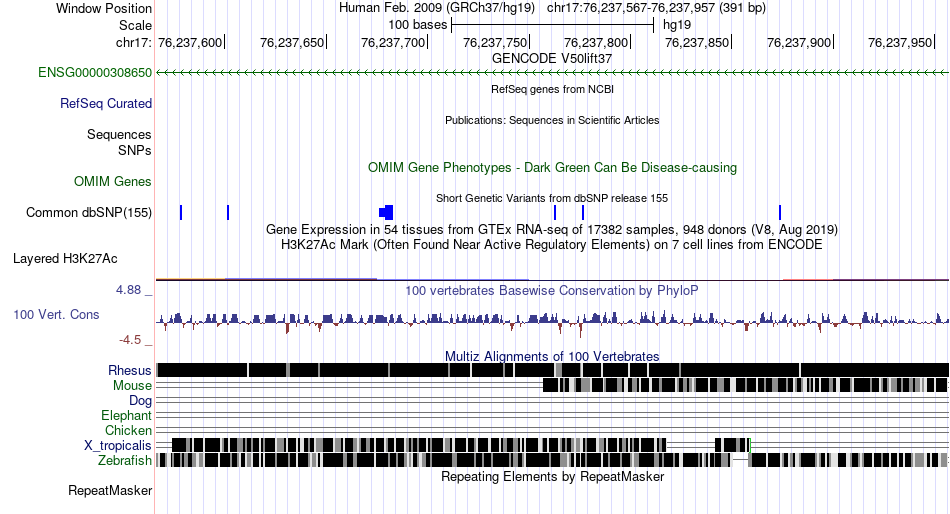Select the Mouse alignment row label
The height and width of the screenshot is (514, 950).
coord(133,386)
